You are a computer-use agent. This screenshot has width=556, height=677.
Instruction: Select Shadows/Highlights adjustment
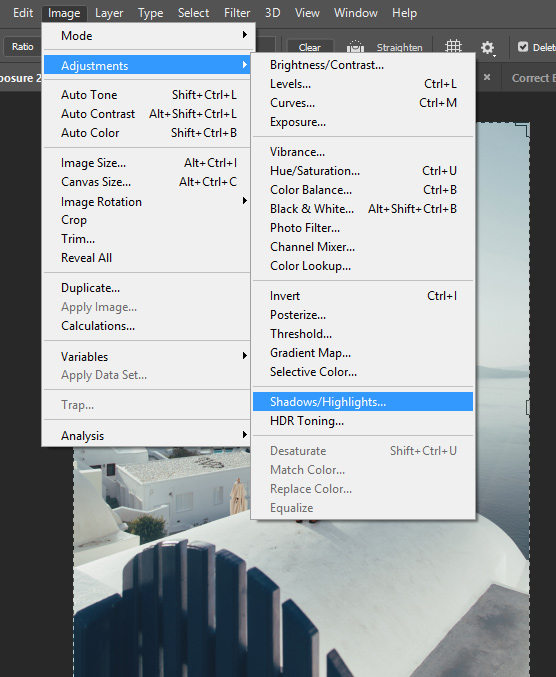363,402
